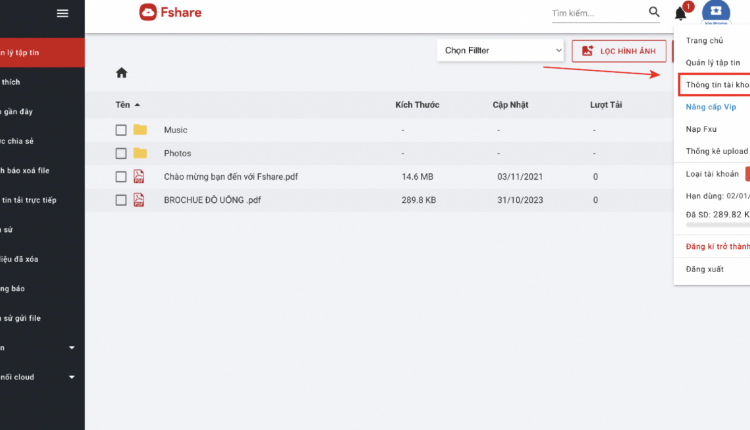750x430 pixels.
Task: Click the storage usage progress bar
Action: coord(717,225)
